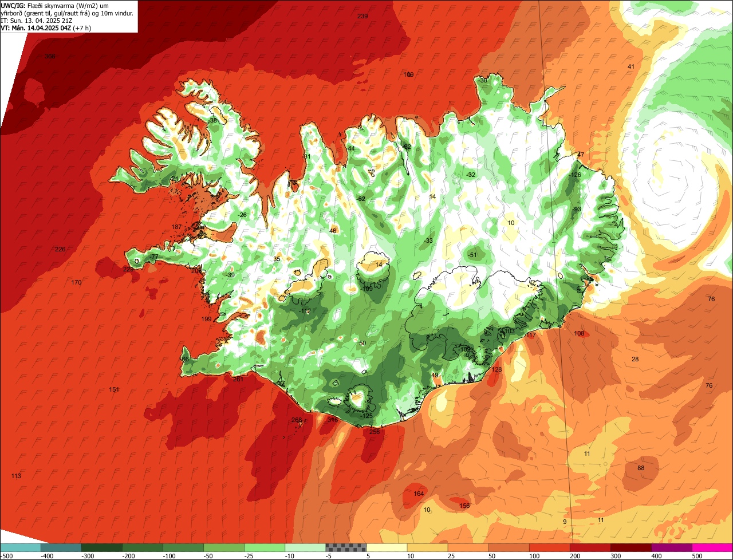Click the -44 map value
Screen dimensions: 733x560
coord(350,148)
